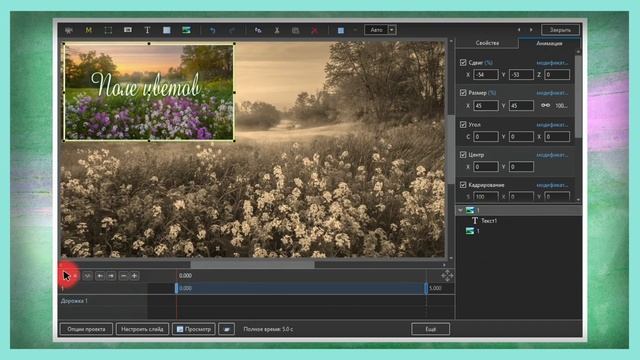
Task: Select the Frame object tool
Action: tap(108, 30)
